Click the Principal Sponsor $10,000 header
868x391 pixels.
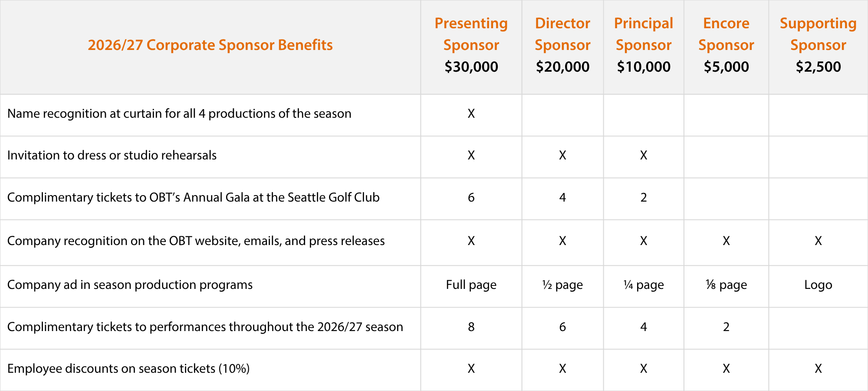pyautogui.click(x=644, y=45)
